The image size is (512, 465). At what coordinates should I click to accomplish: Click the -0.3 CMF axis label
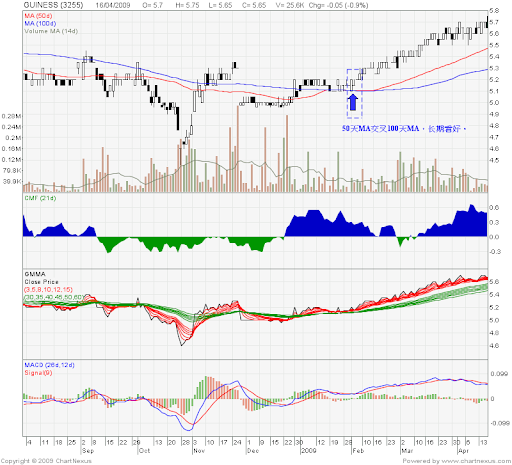[x=494, y=251]
